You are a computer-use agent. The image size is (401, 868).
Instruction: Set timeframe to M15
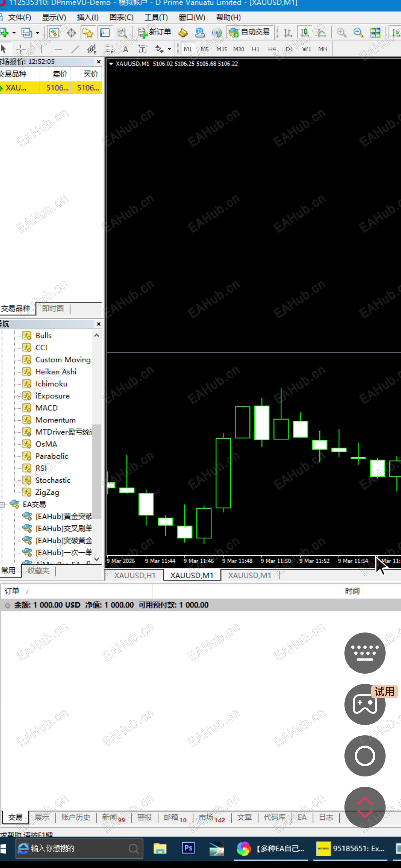(x=222, y=49)
